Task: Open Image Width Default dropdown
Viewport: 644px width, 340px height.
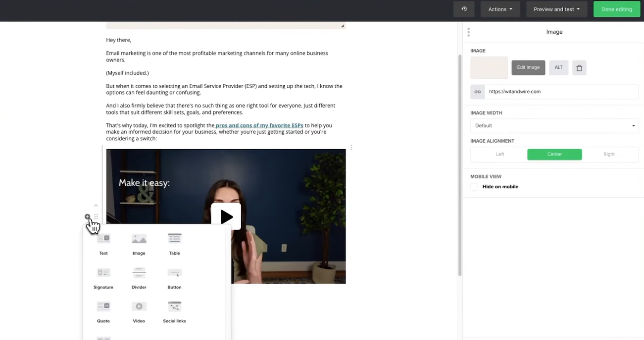Action: pos(554,126)
